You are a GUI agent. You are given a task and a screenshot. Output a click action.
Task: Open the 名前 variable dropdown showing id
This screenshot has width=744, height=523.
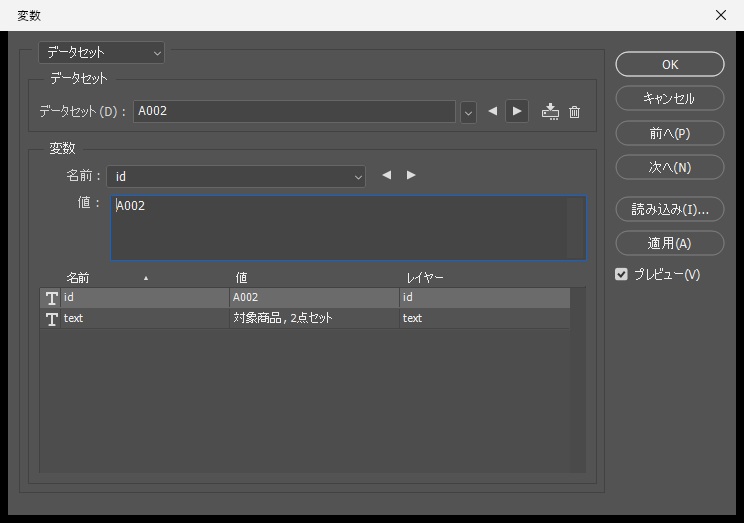(x=236, y=177)
